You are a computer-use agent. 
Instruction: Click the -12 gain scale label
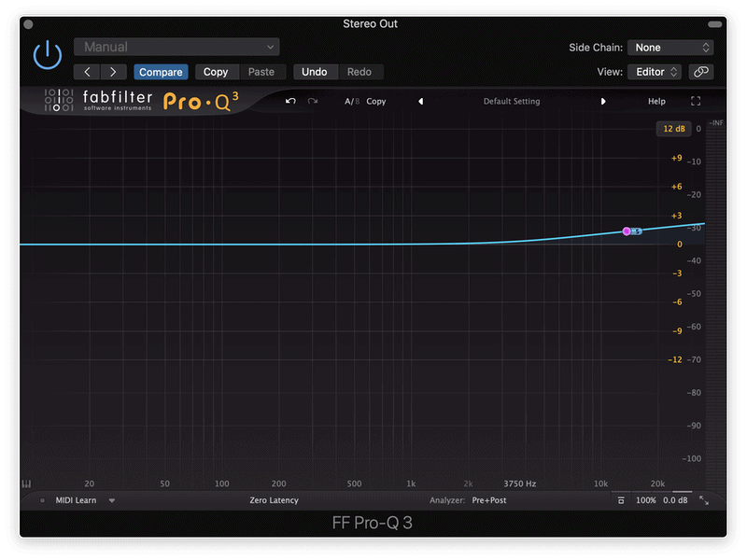click(675, 359)
